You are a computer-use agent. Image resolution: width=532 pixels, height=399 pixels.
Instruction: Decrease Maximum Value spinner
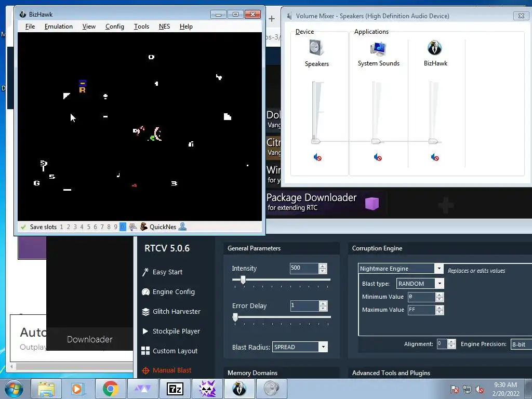(440, 312)
